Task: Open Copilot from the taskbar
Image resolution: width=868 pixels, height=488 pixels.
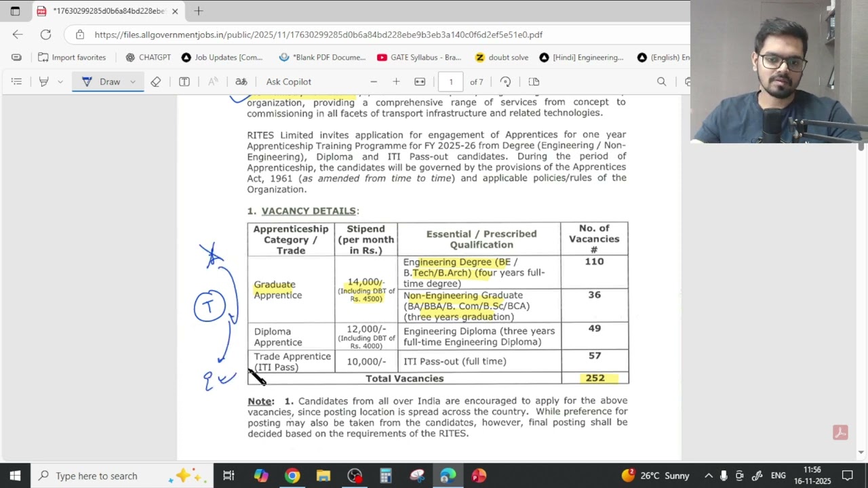Action: pos(261,476)
